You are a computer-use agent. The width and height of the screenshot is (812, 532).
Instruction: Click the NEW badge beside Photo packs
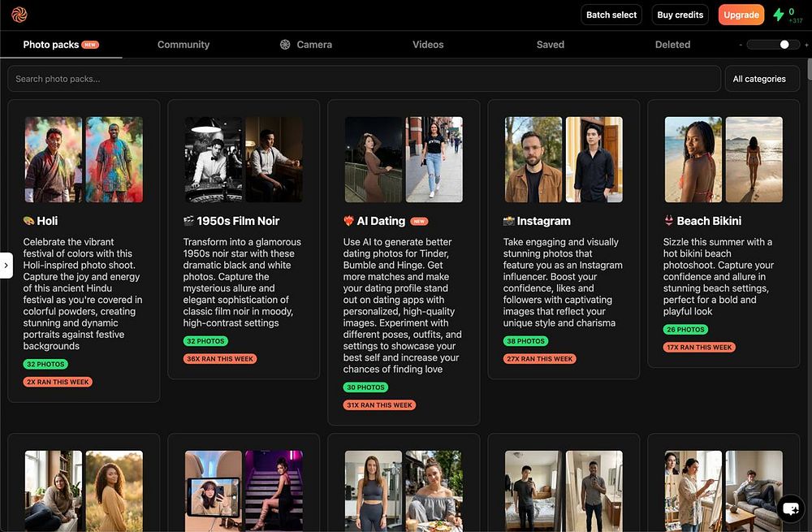pyautogui.click(x=90, y=45)
